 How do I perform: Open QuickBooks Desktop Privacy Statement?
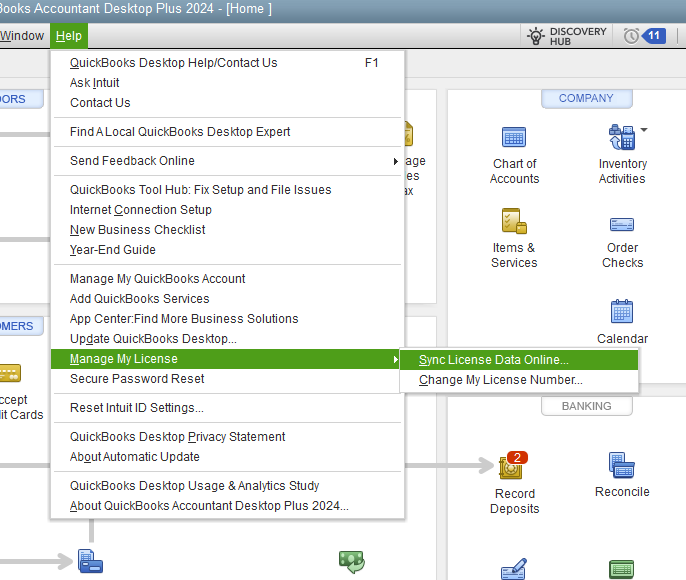coord(227,437)
